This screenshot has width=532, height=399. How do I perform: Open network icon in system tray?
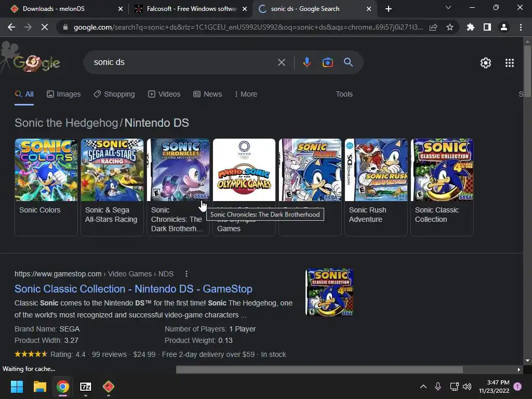[454, 387]
